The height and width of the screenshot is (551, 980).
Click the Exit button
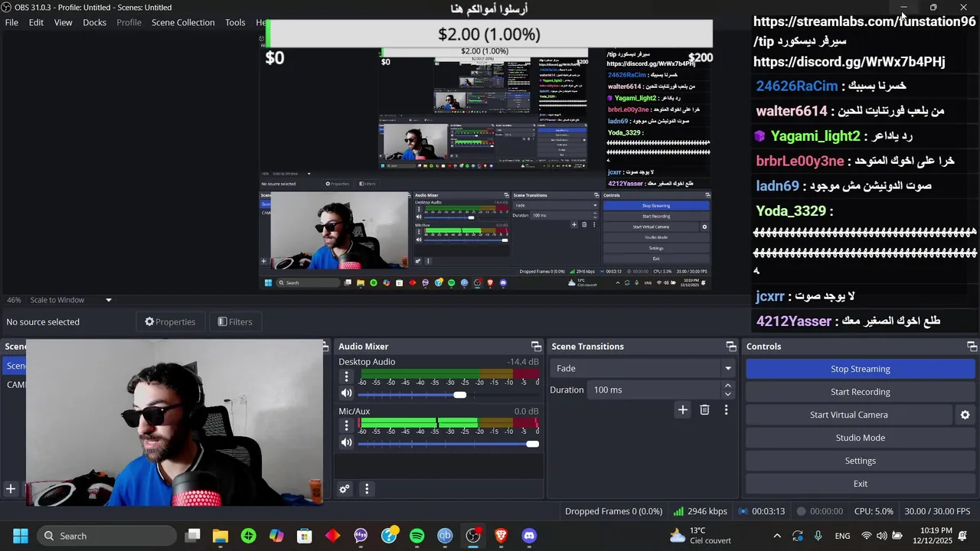860,484
